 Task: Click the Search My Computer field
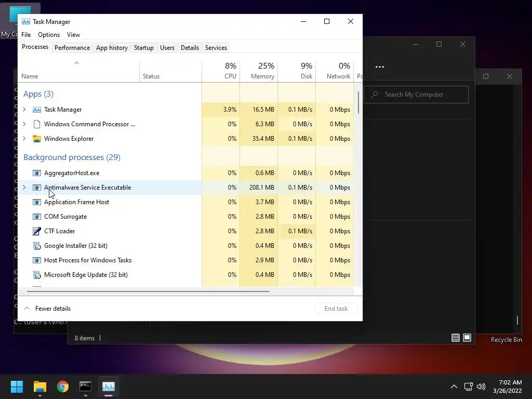click(416, 95)
